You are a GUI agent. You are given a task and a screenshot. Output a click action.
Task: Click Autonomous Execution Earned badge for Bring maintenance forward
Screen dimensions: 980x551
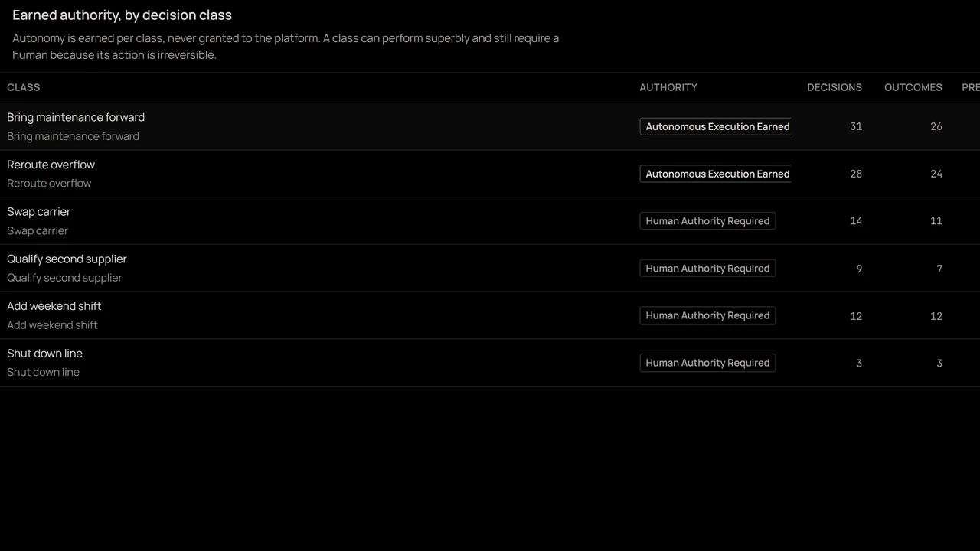click(716, 126)
